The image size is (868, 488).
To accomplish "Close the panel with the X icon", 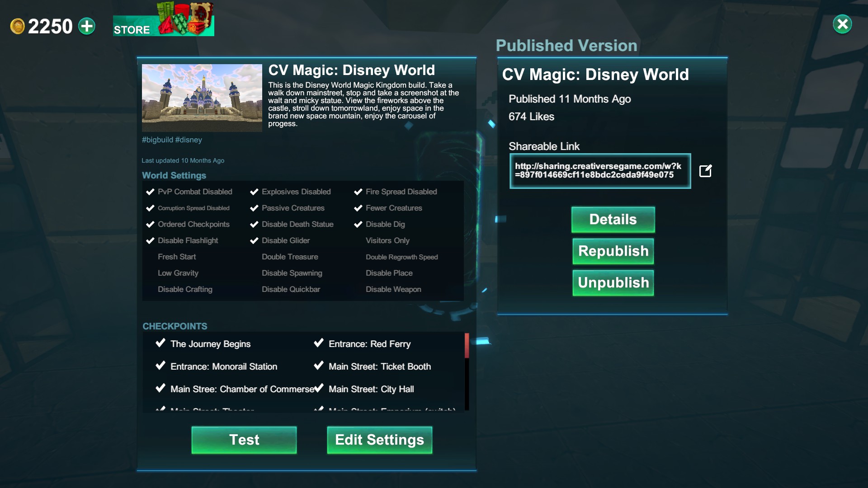I will [842, 24].
